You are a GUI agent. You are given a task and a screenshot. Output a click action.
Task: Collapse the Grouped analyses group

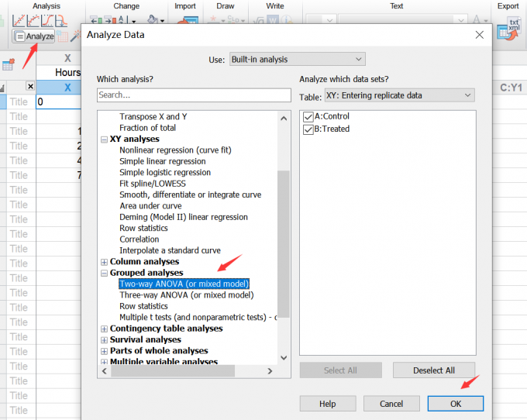pyautogui.click(x=104, y=273)
